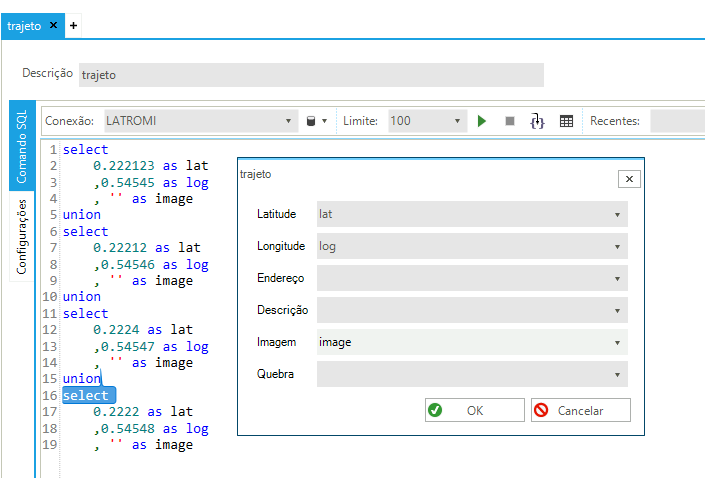This screenshot has width=705, height=478.
Task: Click the curly braces parameters icon
Action: [537, 121]
